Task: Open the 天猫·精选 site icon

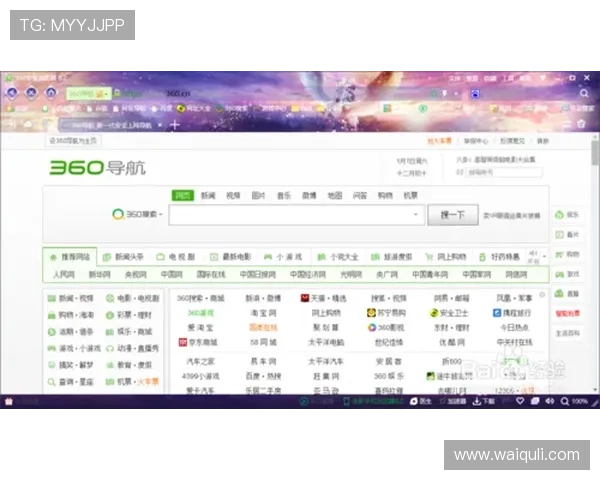Action: (304, 298)
